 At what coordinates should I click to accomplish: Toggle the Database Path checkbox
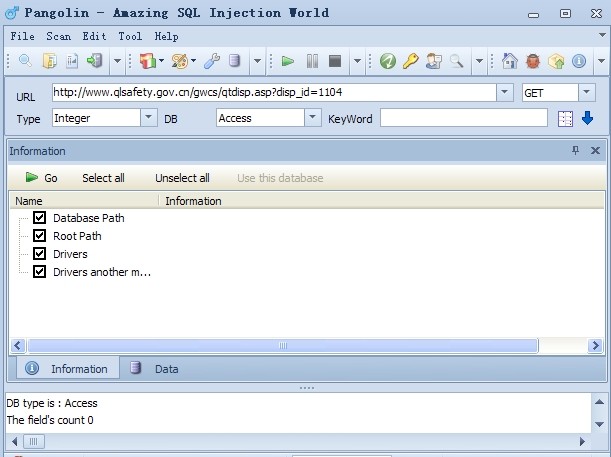39,217
